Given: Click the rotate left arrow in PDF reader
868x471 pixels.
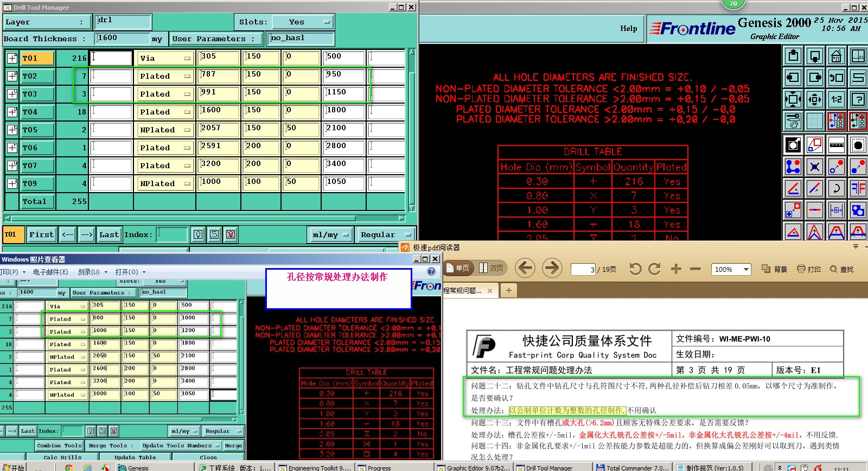Looking at the screenshot, I should (635, 269).
